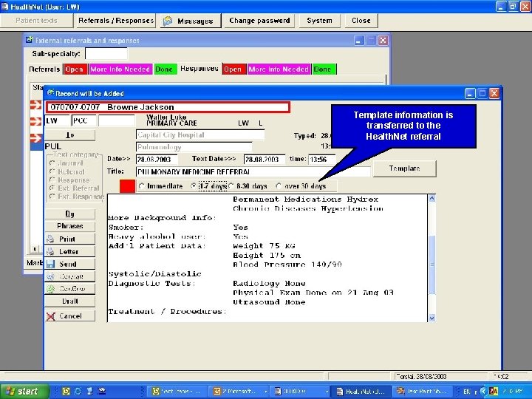Switch to the HealthNet taskbar item
532x399 pixels.
[x=361, y=392]
